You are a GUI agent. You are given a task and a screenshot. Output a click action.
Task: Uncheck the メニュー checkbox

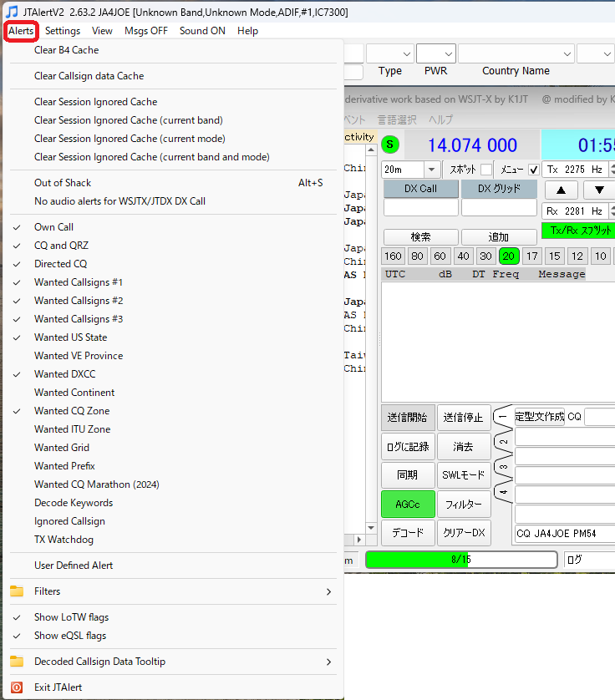point(534,170)
